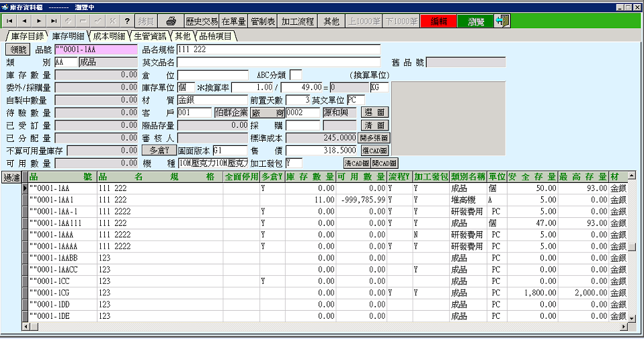Click the 過濾 filter button left of grid

[11, 178]
